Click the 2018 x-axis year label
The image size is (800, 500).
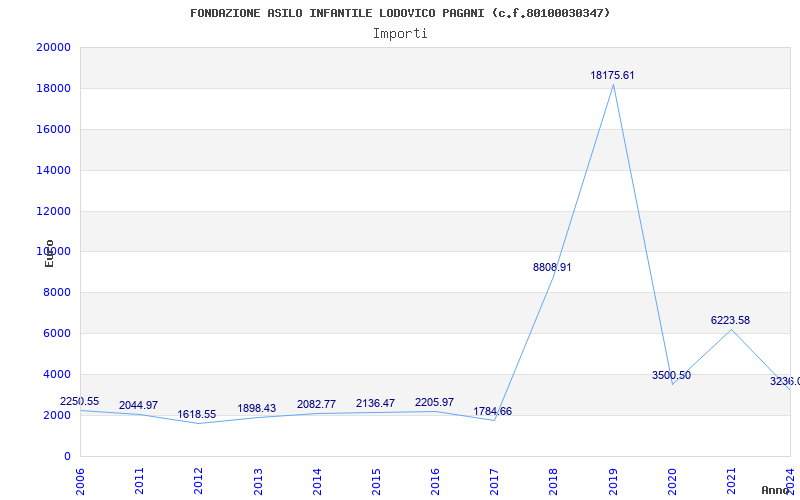pyautogui.click(x=554, y=481)
